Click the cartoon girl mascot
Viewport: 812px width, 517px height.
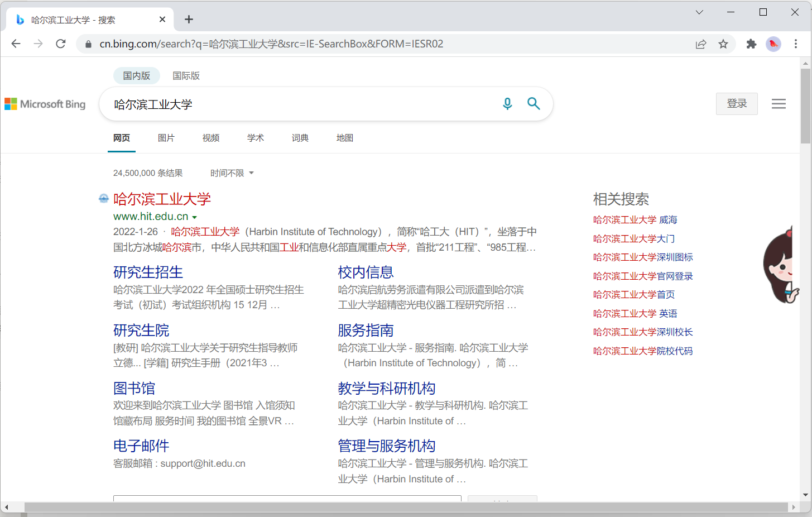pyautogui.click(x=780, y=265)
